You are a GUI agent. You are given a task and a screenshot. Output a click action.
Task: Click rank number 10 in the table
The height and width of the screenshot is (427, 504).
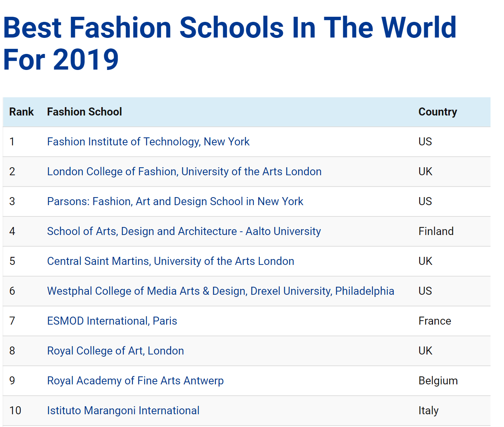click(15, 411)
